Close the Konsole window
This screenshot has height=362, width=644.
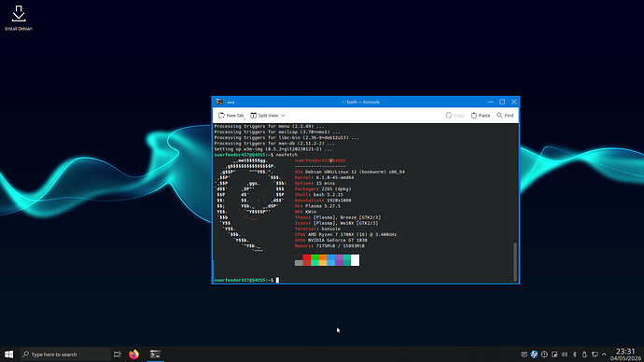click(x=514, y=102)
